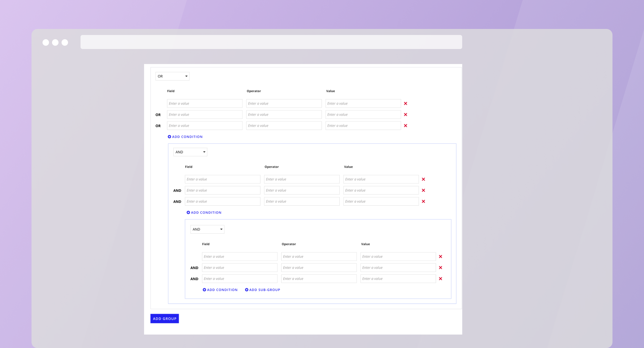The height and width of the screenshot is (348, 644).
Task: Click the browser address bar
Action: (x=271, y=42)
